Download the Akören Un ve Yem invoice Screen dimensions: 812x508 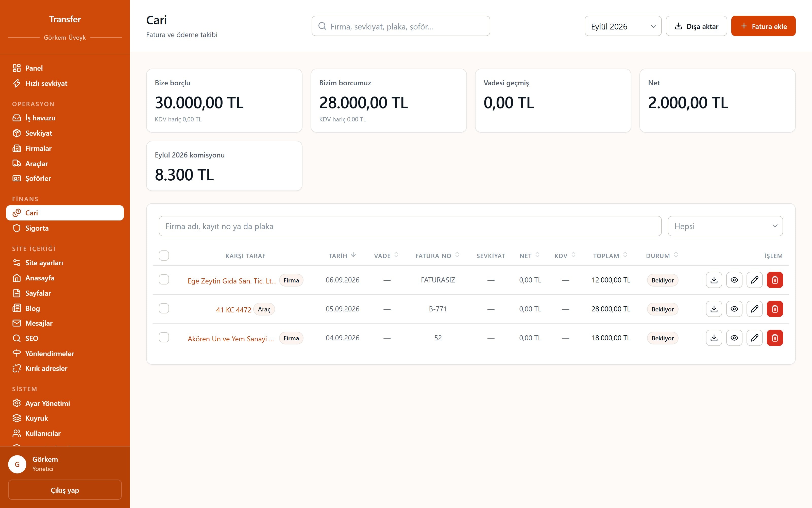pyautogui.click(x=714, y=338)
